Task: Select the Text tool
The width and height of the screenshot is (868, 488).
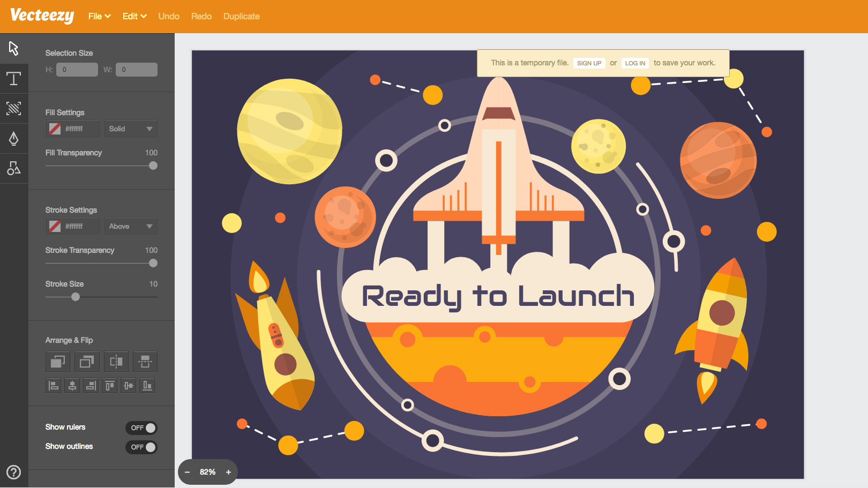Action: coord(14,79)
